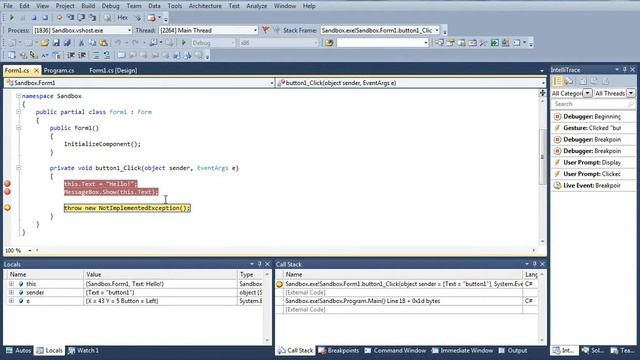Open the editor 100 % zoom dropdown
This screenshot has height=360, width=640.
coord(30,250)
